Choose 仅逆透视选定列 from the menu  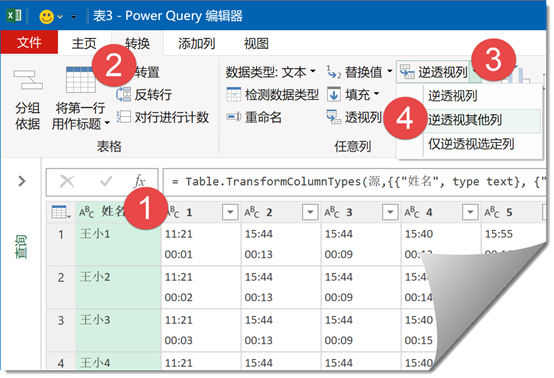coord(470,144)
